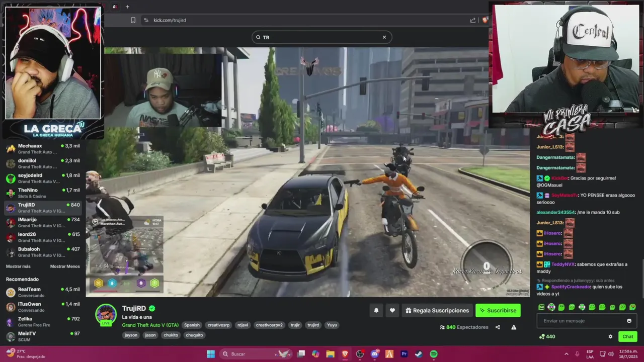The height and width of the screenshot is (362, 644).
Task: Collapse list with Mostrar Menos
Action: 65,266
